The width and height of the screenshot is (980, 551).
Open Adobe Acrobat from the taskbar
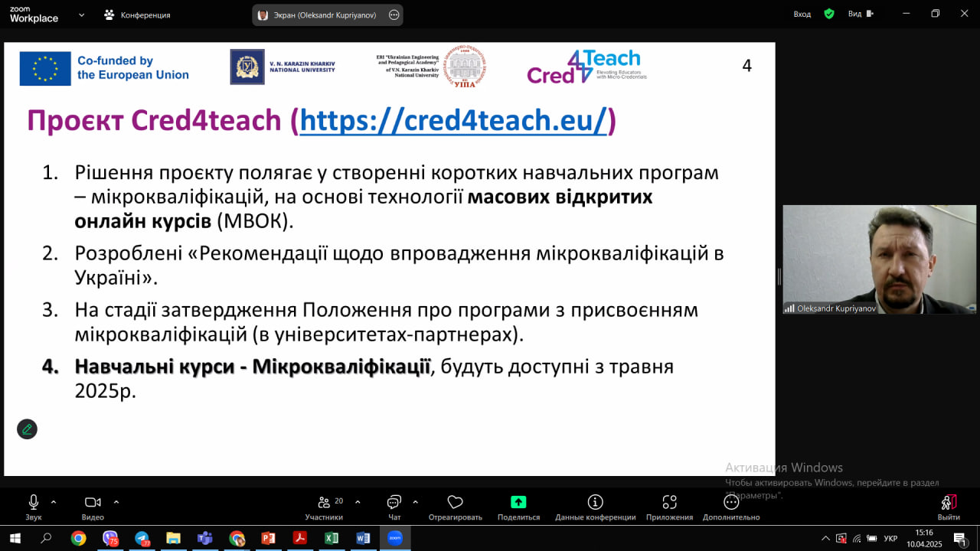click(x=299, y=538)
